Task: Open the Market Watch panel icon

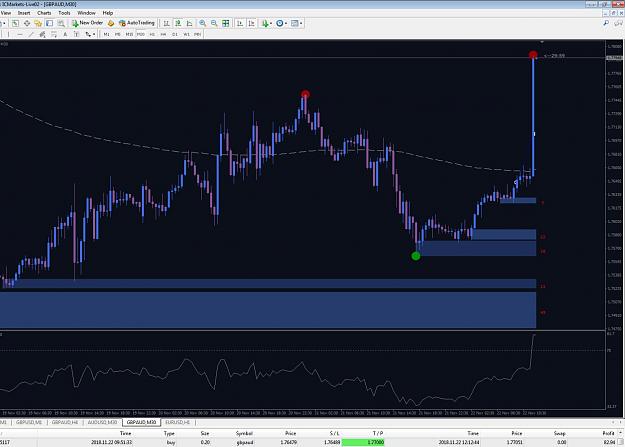Action: point(15,24)
